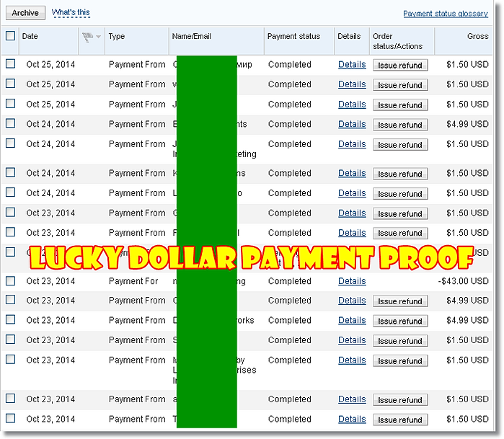This screenshot has height=439, width=504.
Task: Issue refund on the row ending "rises"
Action: (400, 361)
